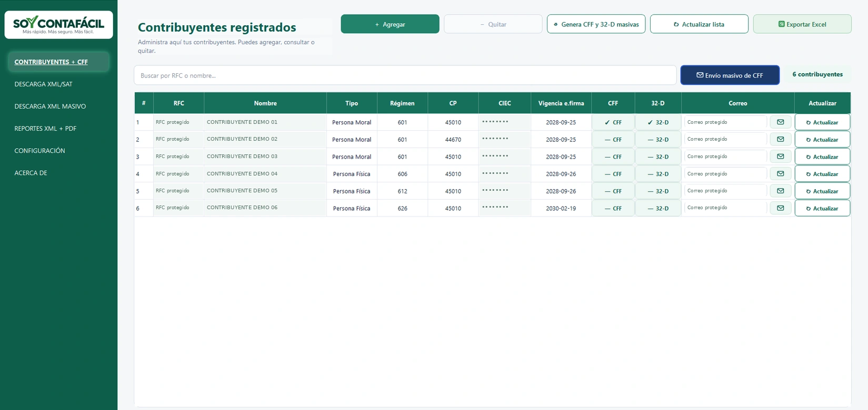Focus the Buscar por RFC o nombre field
868x410 pixels.
405,75
